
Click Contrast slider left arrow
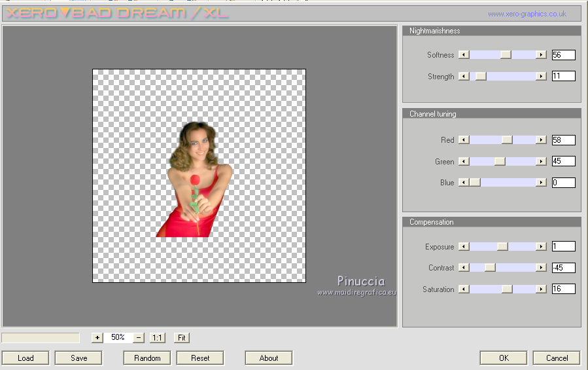click(x=464, y=267)
